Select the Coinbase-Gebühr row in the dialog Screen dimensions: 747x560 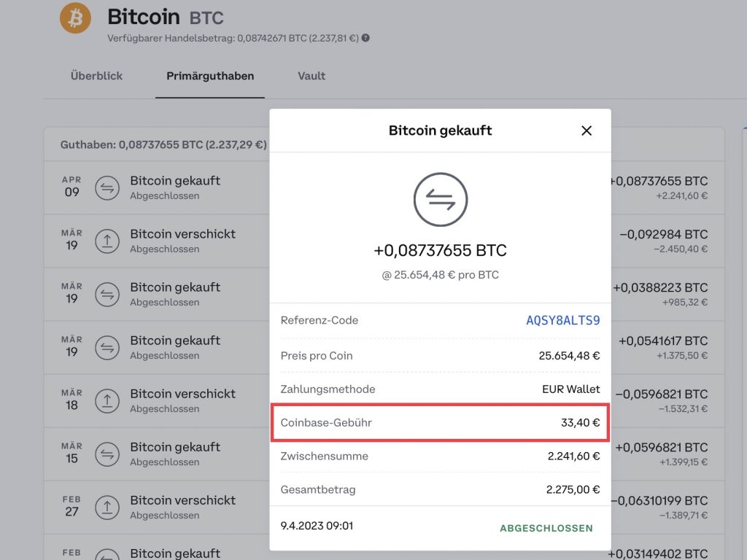pyautogui.click(x=440, y=422)
